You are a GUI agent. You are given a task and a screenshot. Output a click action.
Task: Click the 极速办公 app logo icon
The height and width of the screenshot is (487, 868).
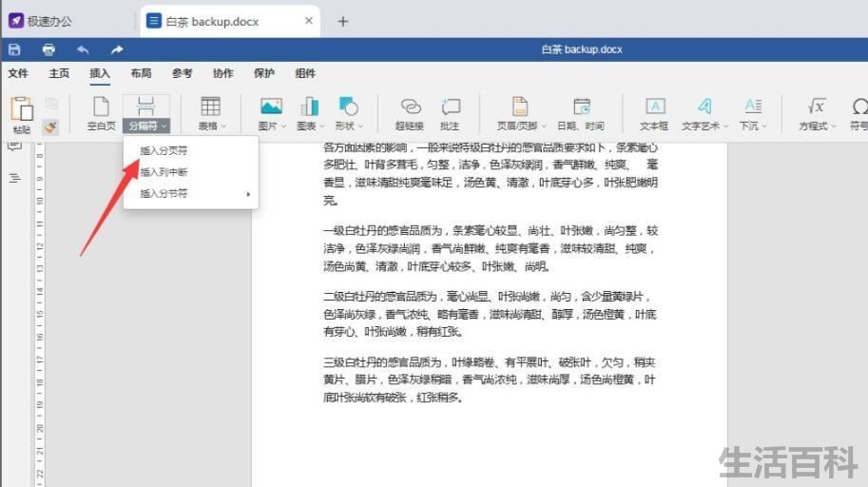click(16, 21)
